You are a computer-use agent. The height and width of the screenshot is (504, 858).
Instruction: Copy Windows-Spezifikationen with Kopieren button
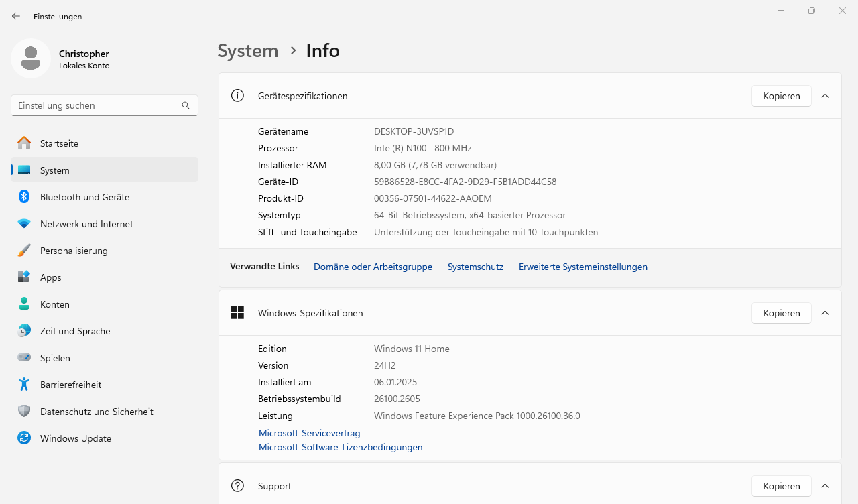(x=782, y=313)
